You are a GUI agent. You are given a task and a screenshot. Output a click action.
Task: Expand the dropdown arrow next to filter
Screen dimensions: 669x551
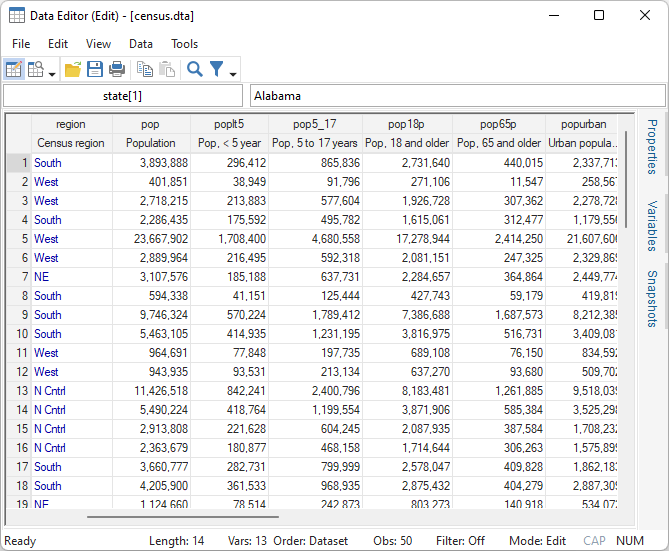233,74
